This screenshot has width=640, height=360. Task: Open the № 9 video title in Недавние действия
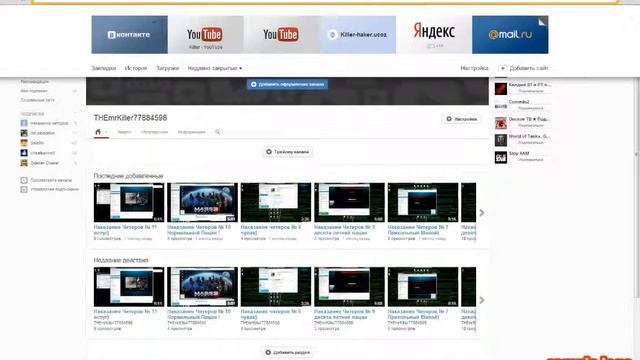point(344,314)
